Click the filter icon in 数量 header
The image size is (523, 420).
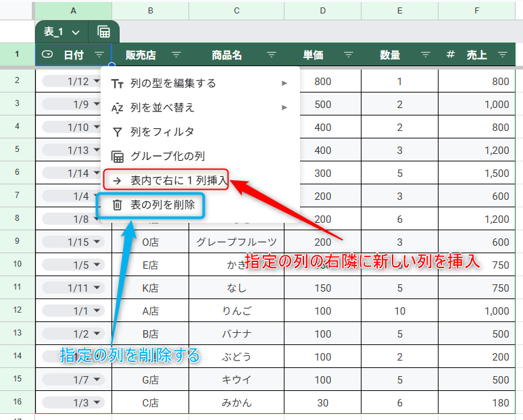pos(426,55)
